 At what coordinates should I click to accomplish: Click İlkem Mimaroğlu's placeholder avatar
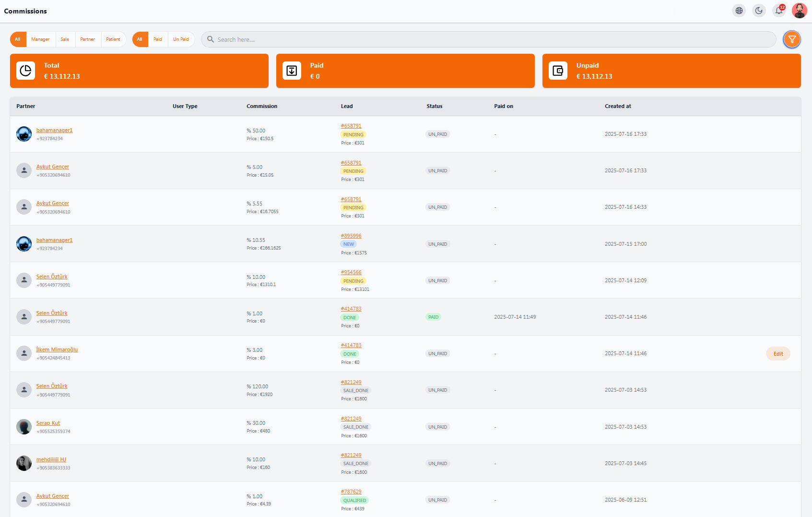tap(24, 353)
